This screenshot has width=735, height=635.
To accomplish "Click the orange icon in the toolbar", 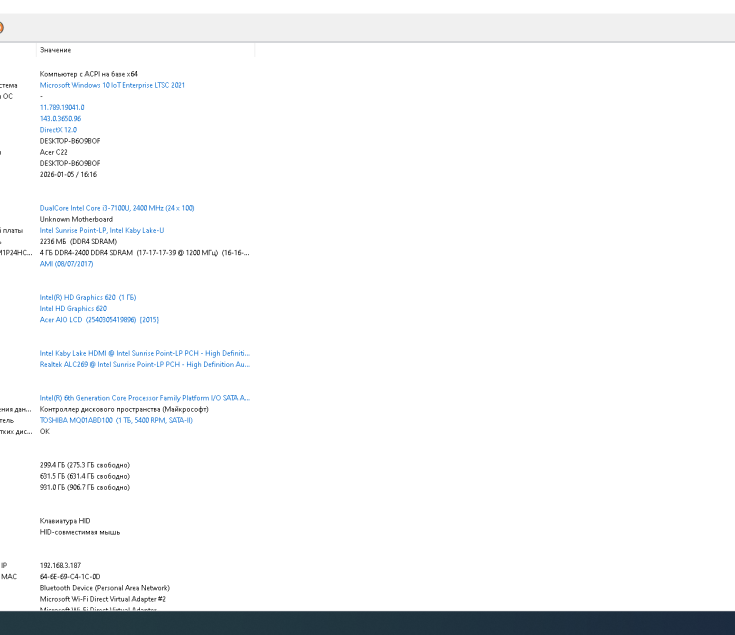I will [x=1, y=27].
